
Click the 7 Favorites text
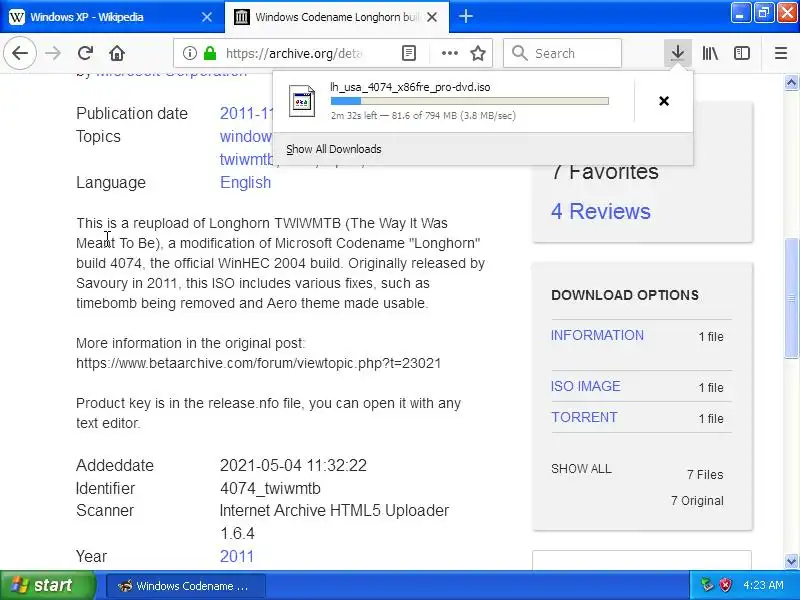click(x=605, y=172)
